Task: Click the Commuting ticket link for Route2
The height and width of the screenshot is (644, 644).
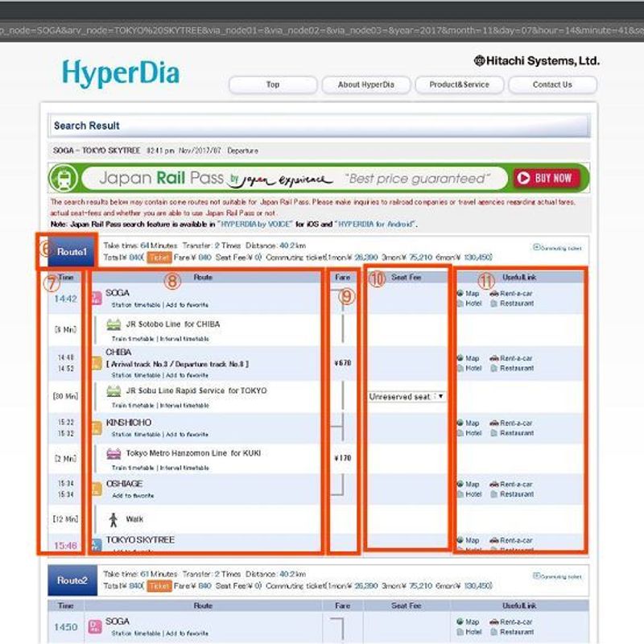Action: (x=557, y=576)
